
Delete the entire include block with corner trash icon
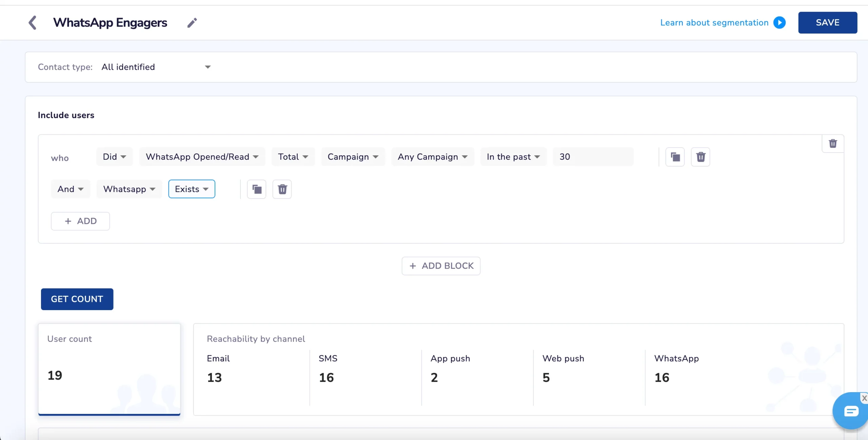point(833,144)
